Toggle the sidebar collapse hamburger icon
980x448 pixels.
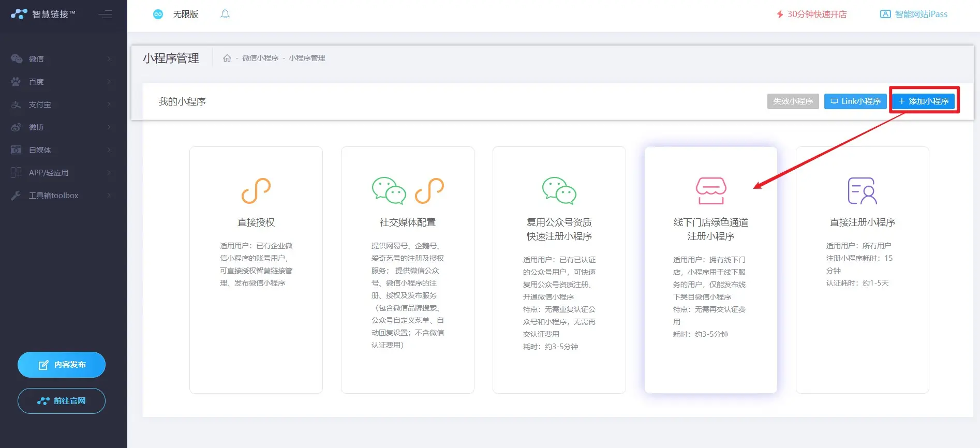pyautogui.click(x=106, y=14)
